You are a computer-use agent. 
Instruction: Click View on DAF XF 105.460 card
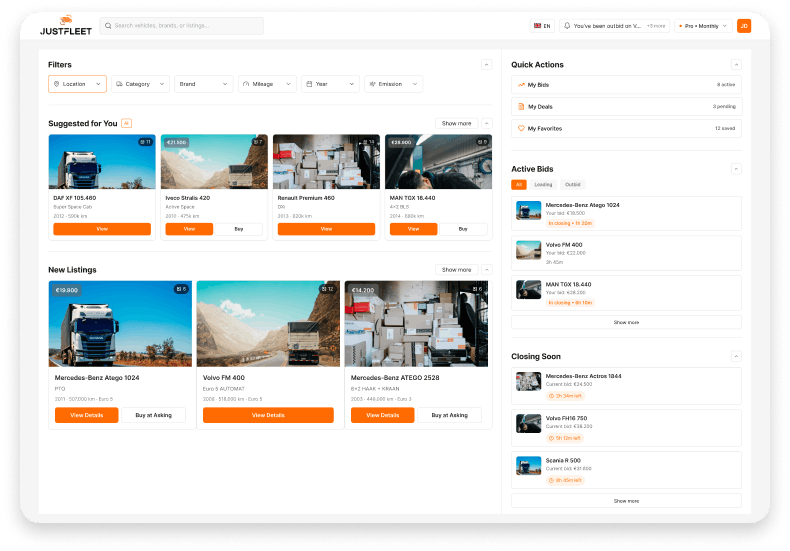point(102,229)
